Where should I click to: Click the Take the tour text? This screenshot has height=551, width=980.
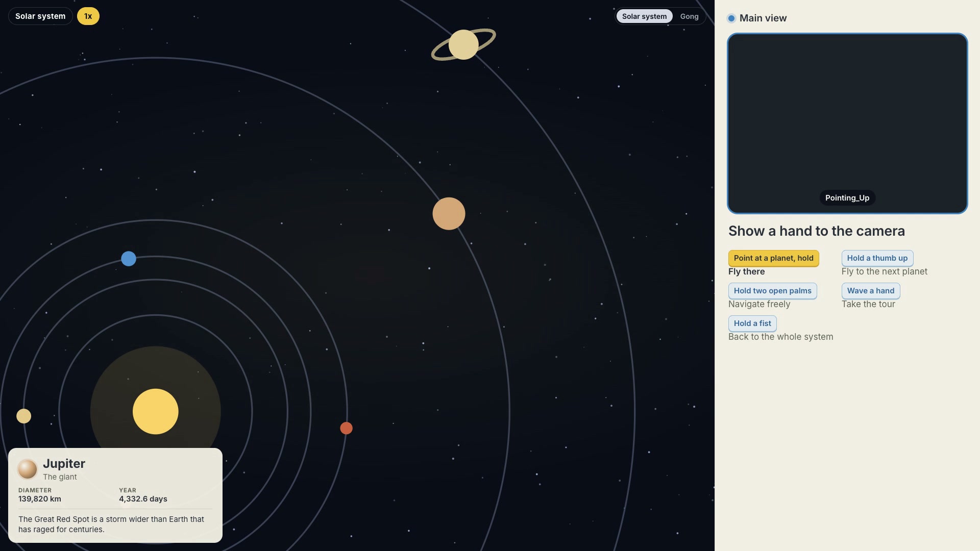[x=868, y=305]
